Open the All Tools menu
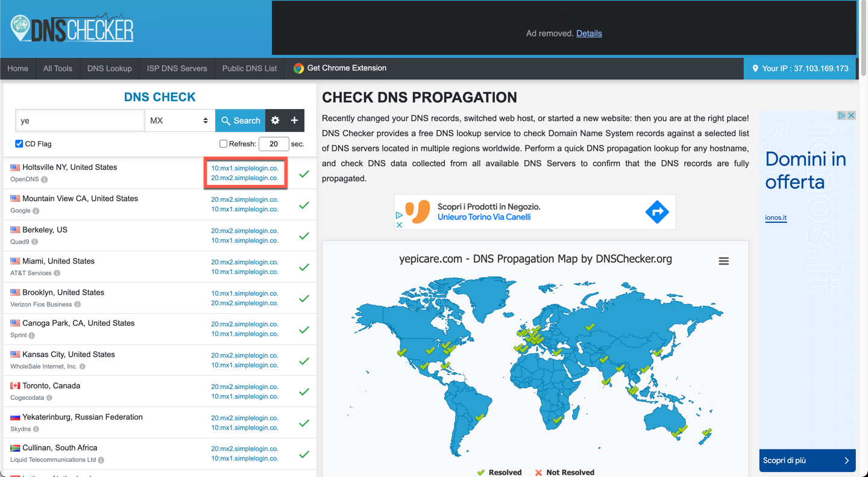This screenshot has width=868, height=477. coord(58,69)
